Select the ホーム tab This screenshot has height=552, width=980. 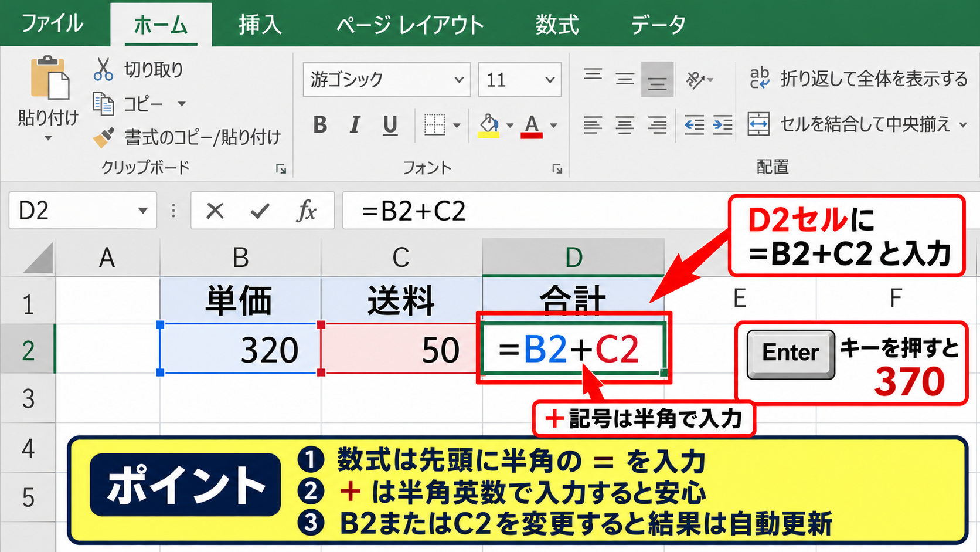click(161, 25)
